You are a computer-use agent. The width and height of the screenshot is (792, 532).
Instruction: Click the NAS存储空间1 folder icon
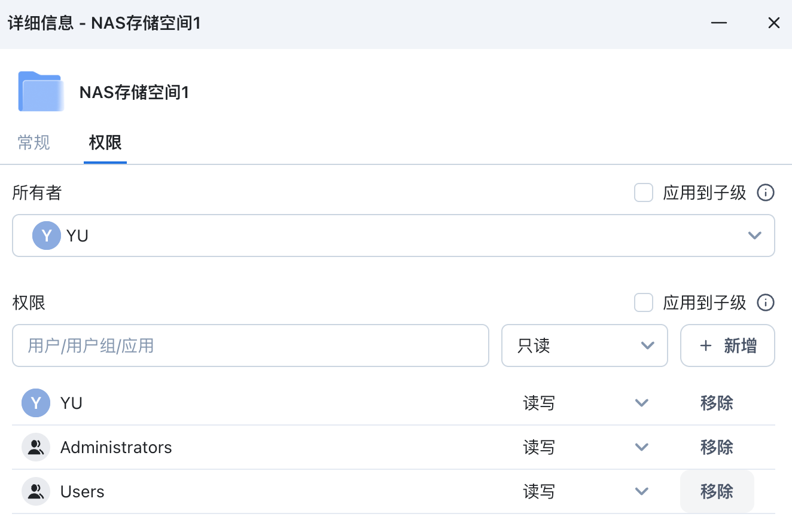pyautogui.click(x=41, y=91)
